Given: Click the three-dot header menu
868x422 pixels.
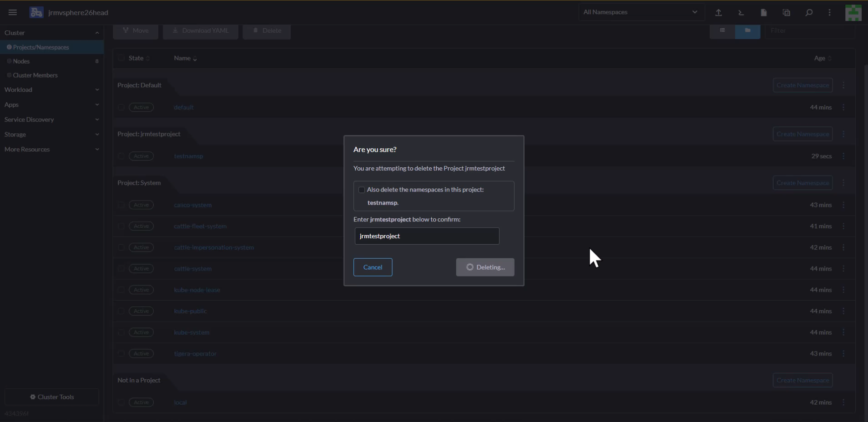Looking at the screenshot, I should 829,12.
